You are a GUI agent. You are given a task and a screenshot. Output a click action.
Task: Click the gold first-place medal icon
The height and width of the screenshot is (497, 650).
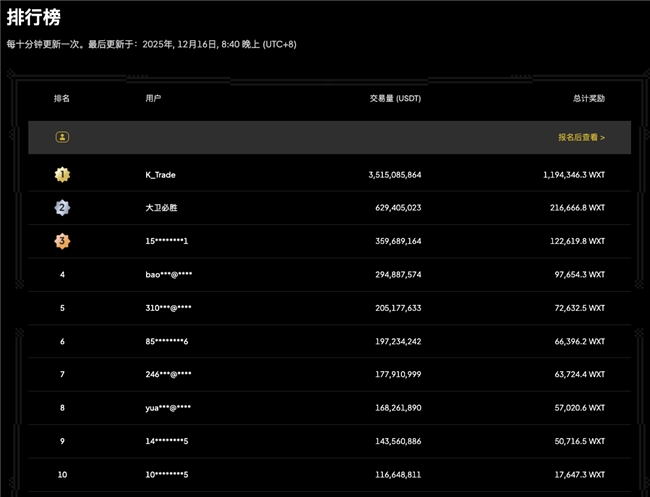coord(62,174)
